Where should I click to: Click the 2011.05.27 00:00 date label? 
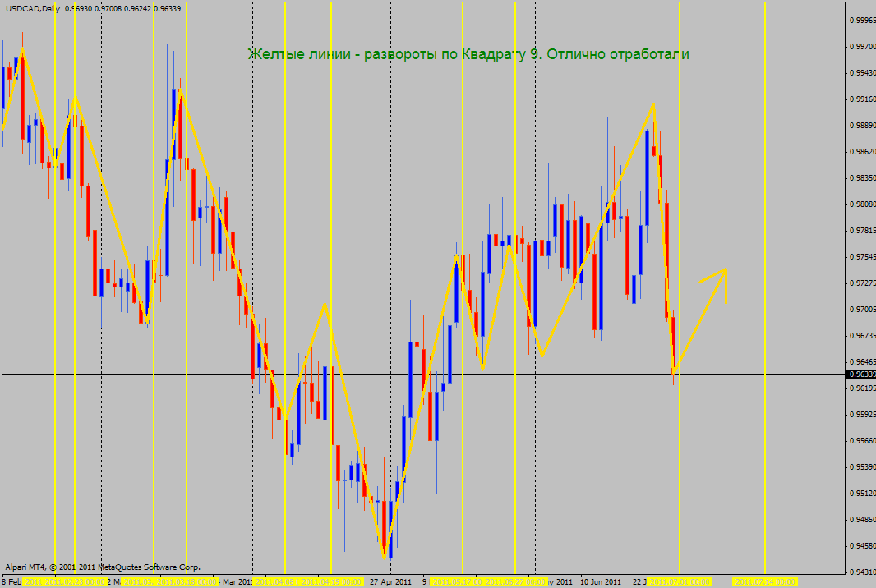tap(514, 581)
